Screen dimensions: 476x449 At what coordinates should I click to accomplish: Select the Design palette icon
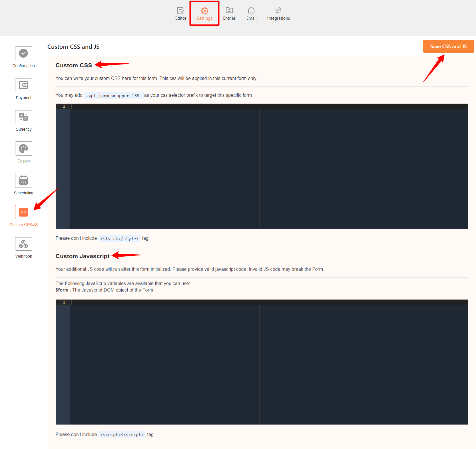coord(24,148)
